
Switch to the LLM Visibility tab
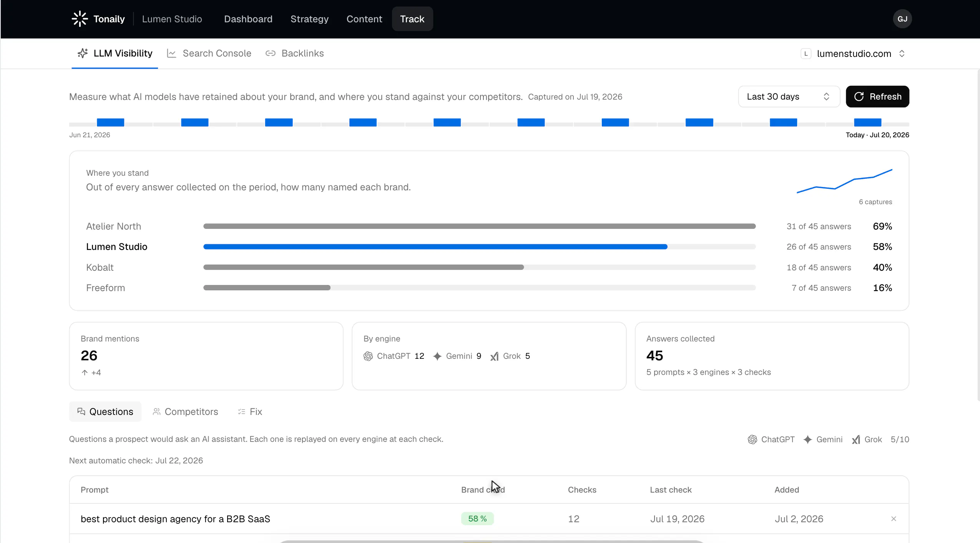(115, 53)
